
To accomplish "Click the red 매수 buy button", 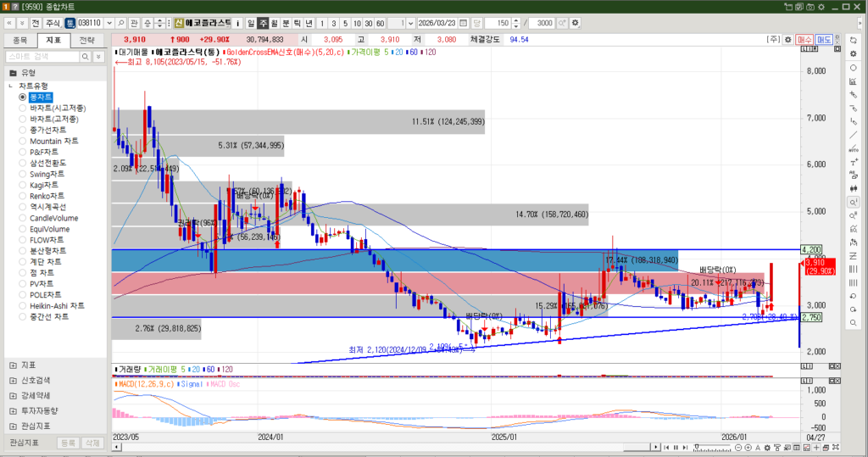I will 804,40.
